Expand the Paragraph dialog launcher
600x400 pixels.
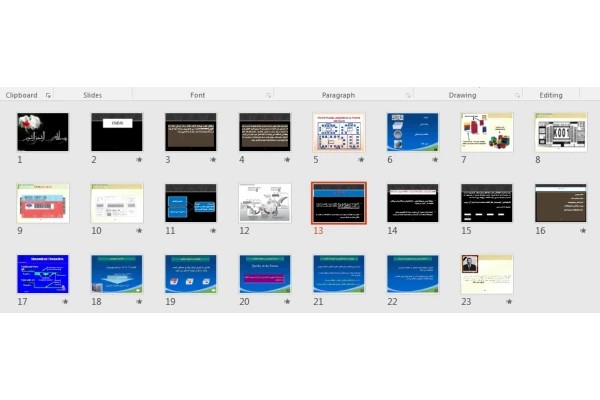click(x=408, y=95)
